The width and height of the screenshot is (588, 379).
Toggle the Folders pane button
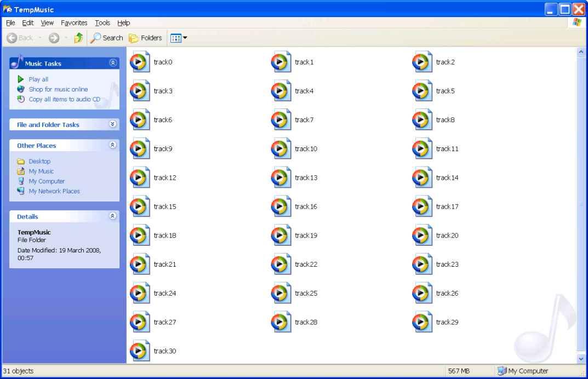[x=145, y=38]
